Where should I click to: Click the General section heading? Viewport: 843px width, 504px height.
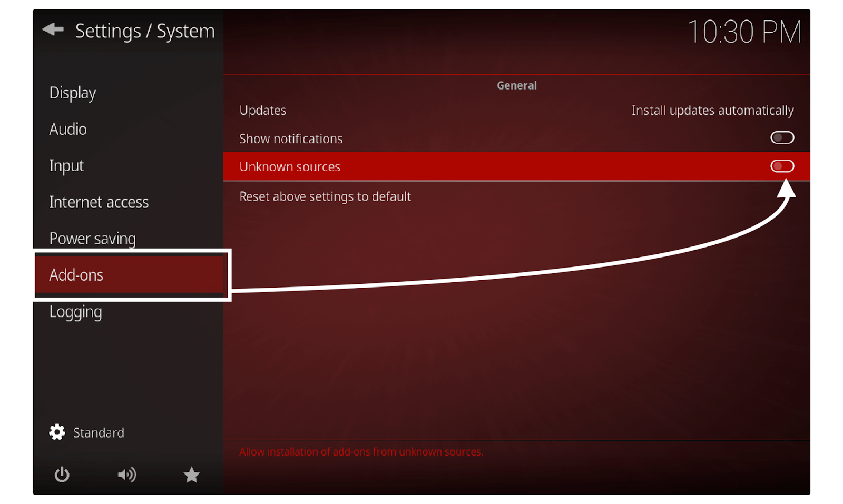(517, 85)
